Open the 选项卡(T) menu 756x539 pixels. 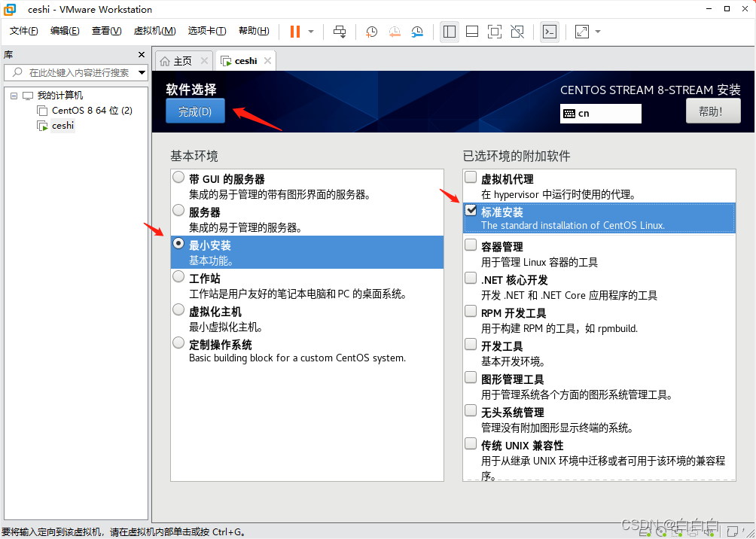tap(207, 31)
